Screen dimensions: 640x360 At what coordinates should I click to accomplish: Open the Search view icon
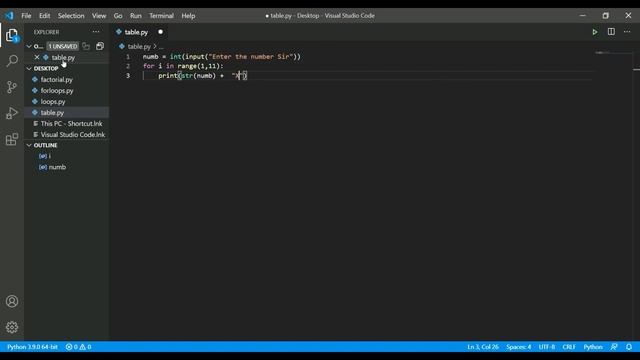tap(12, 61)
